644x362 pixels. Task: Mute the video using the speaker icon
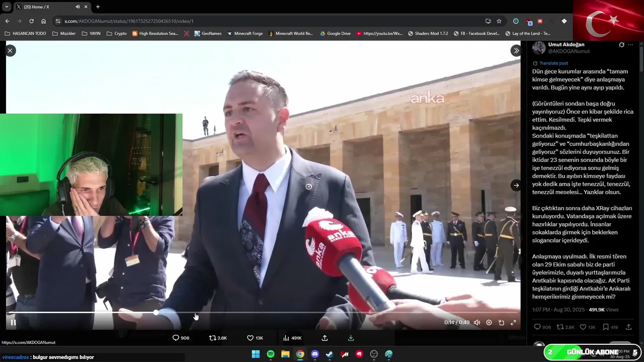476,323
